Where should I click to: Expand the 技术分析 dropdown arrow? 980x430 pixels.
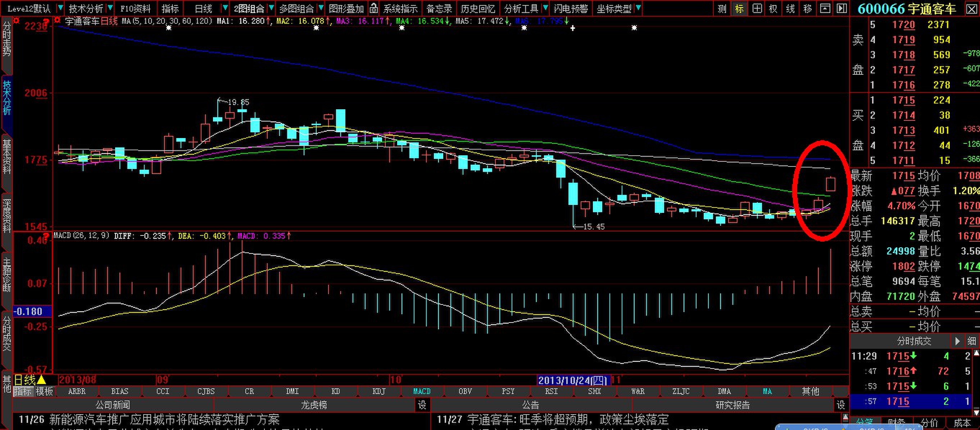[110, 8]
